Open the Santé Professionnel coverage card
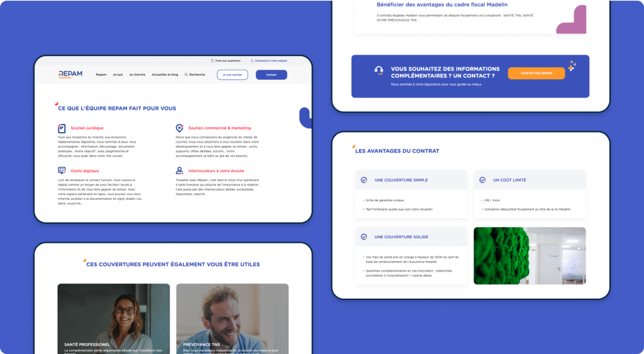 click(x=114, y=319)
